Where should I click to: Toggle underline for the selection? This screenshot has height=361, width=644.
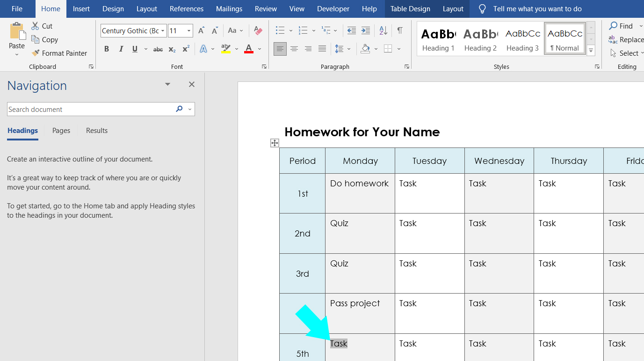(x=134, y=49)
